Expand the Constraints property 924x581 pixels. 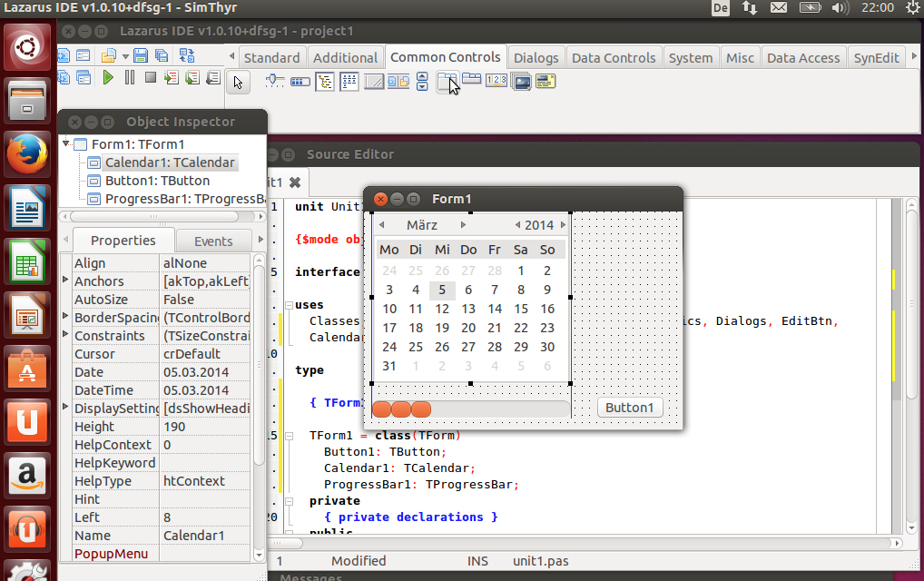click(65, 334)
